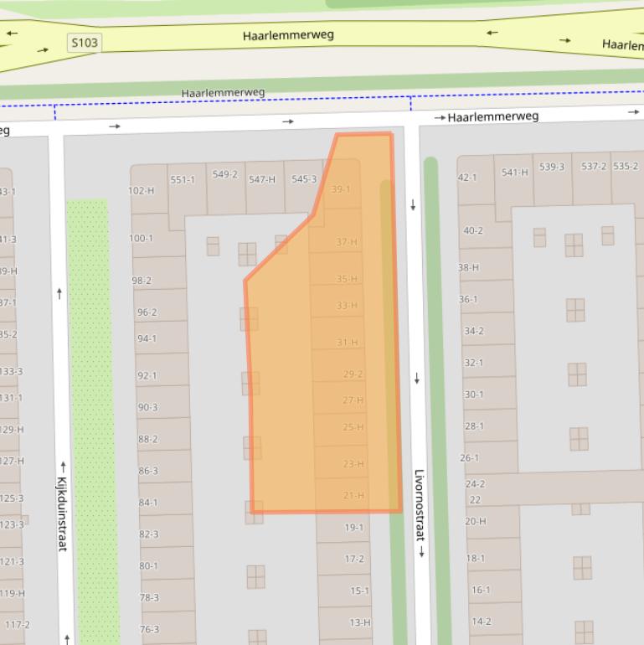Select the building labeled 539-3
Viewport: 644px width, 645px height.
(552, 168)
